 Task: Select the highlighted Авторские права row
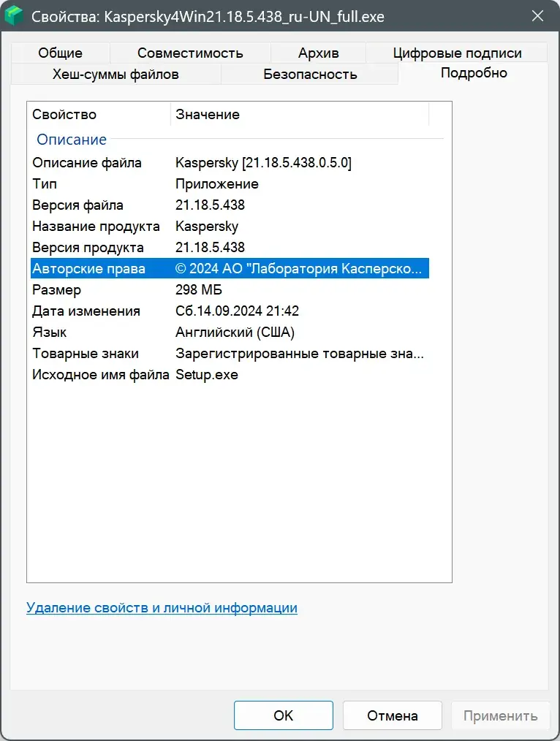(x=230, y=268)
